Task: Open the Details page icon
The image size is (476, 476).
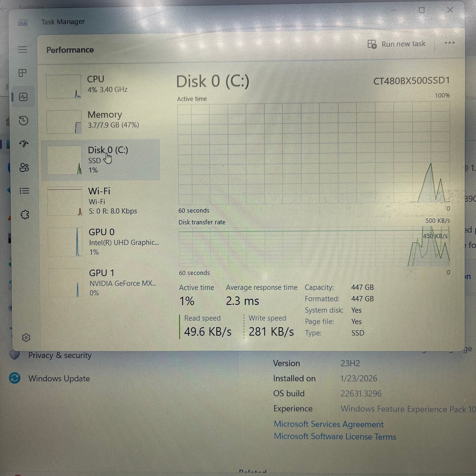Action: pyautogui.click(x=24, y=191)
